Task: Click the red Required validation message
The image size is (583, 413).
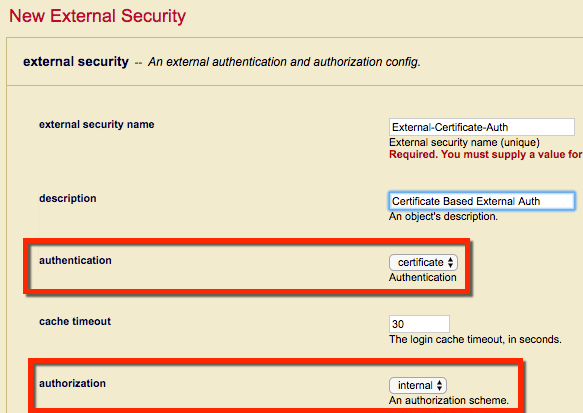Action: coord(486,154)
